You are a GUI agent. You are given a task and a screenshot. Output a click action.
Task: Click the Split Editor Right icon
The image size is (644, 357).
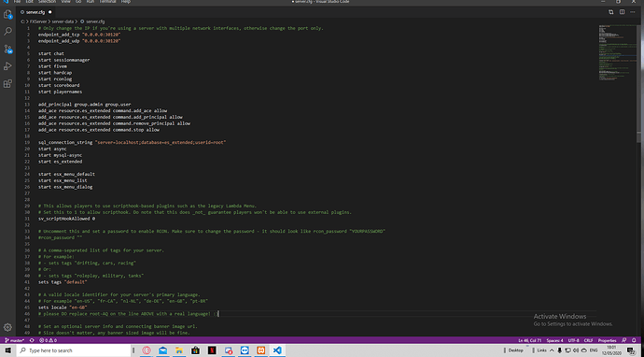pos(622,12)
